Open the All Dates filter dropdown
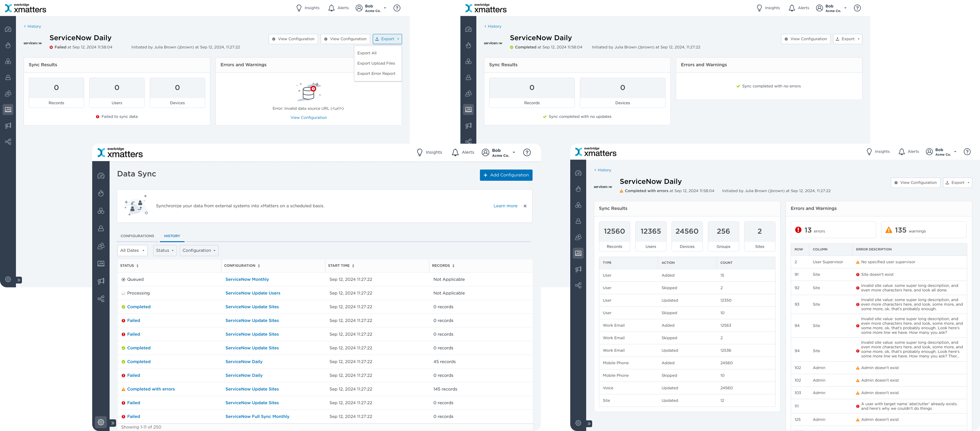The image size is (980, 431). tap(132, 250)
